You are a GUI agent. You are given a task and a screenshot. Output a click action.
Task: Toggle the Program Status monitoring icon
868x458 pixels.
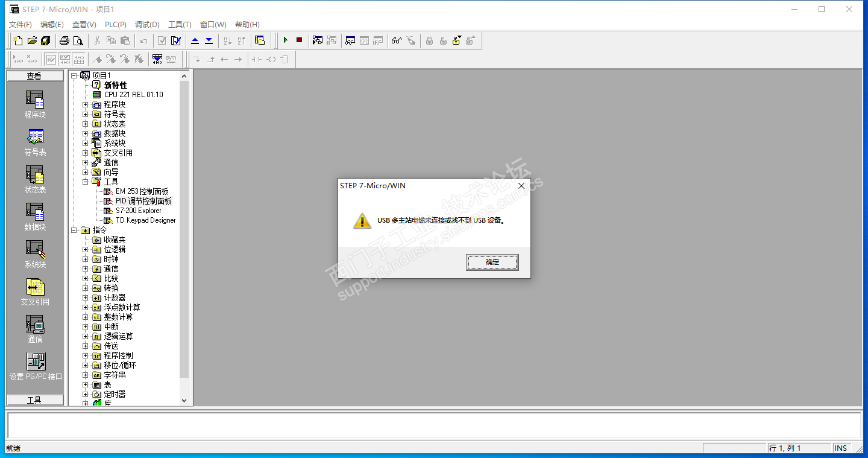coord(318,40)
